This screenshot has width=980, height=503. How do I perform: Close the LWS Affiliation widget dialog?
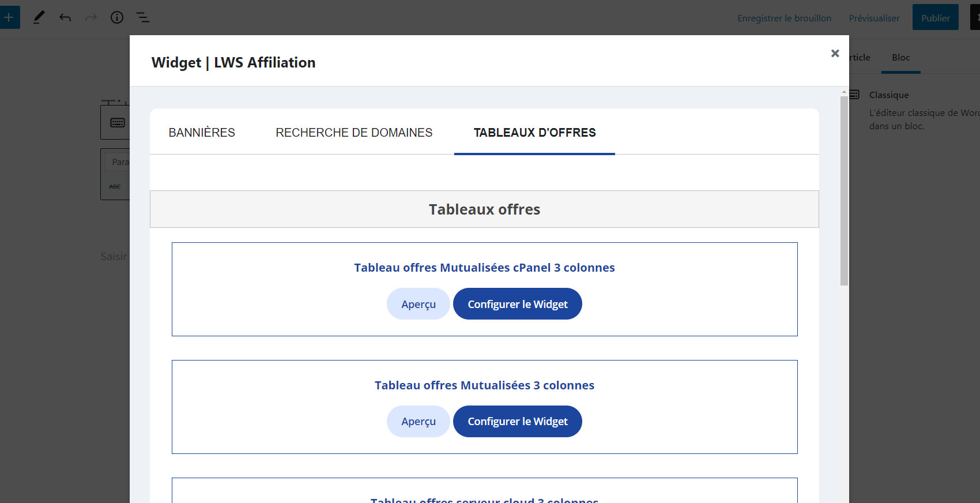point(835,53)
